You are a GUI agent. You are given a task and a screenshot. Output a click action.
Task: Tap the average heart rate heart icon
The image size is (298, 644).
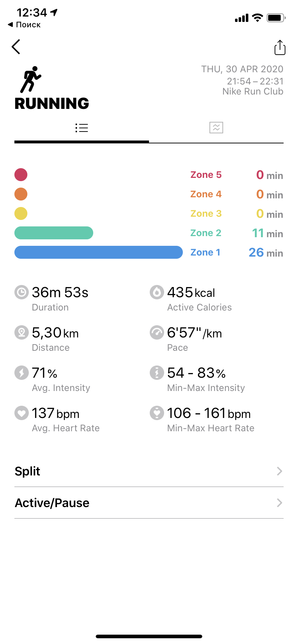(x=22, y=413)
